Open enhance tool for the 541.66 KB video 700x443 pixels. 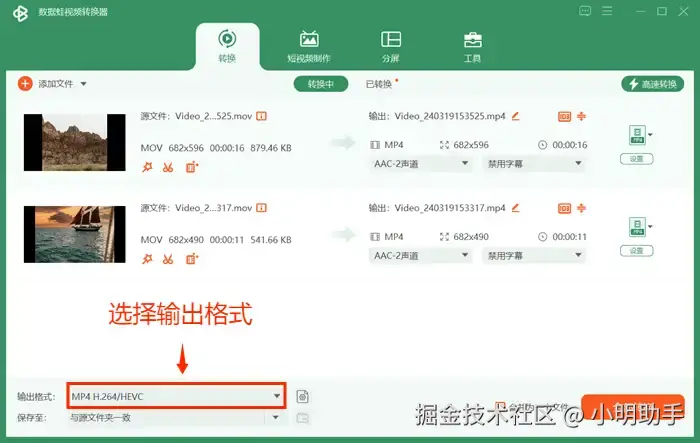coord(192,259)
